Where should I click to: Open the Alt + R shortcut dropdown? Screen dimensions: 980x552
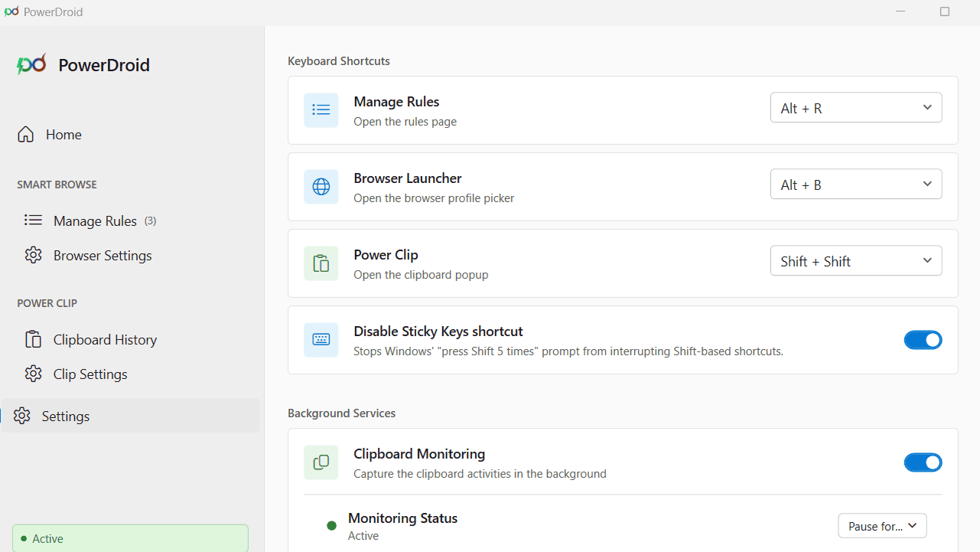856,108
